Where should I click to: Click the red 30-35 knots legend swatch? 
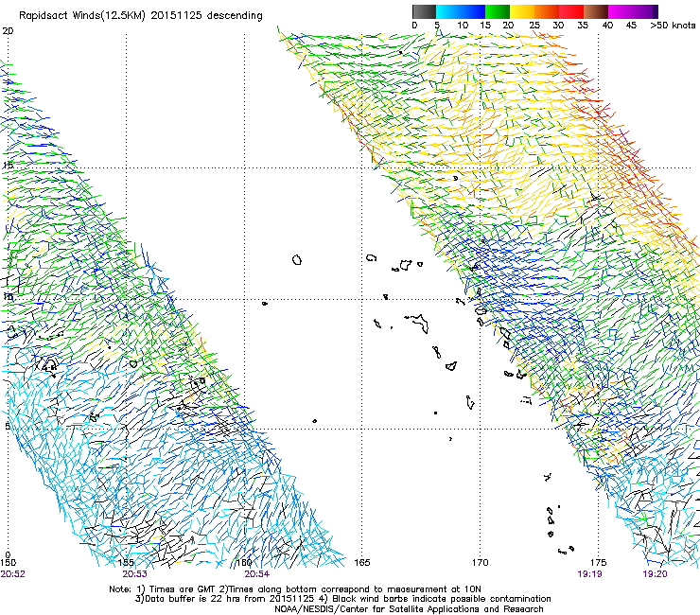coord(571,11)
